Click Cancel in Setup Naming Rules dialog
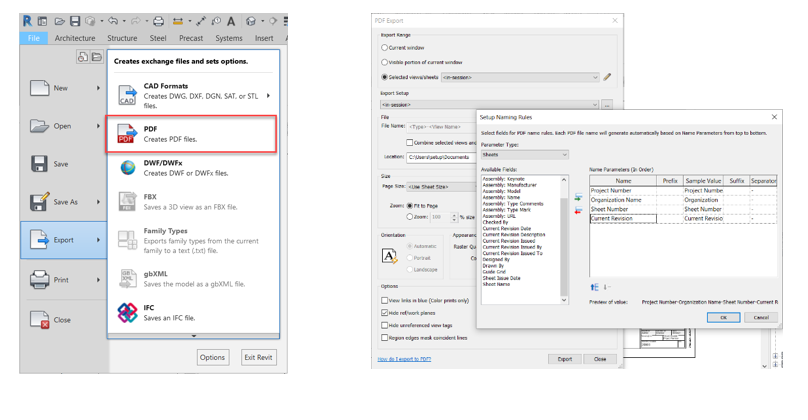The image size is (808, 420). click(x=761, y=317)
